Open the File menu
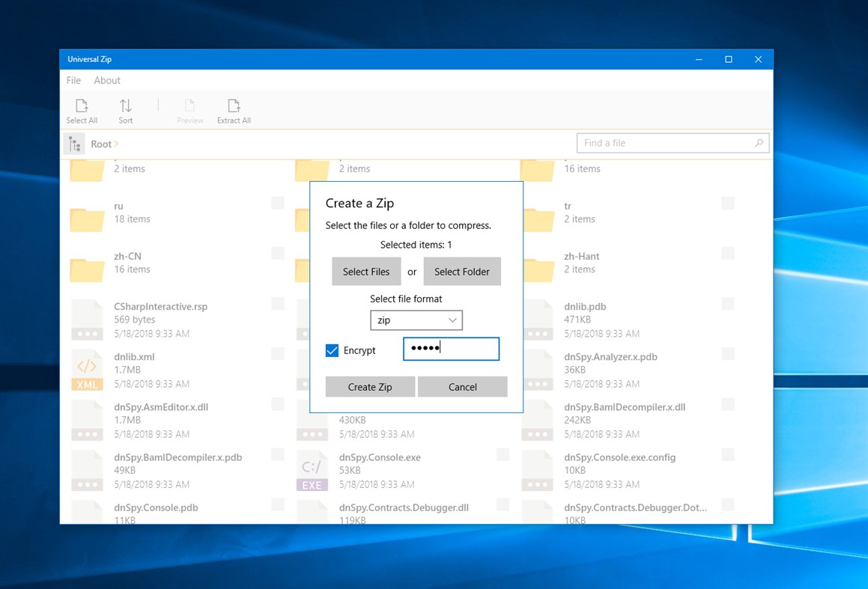Screen dimensions: 868x589 pos(73,80)
